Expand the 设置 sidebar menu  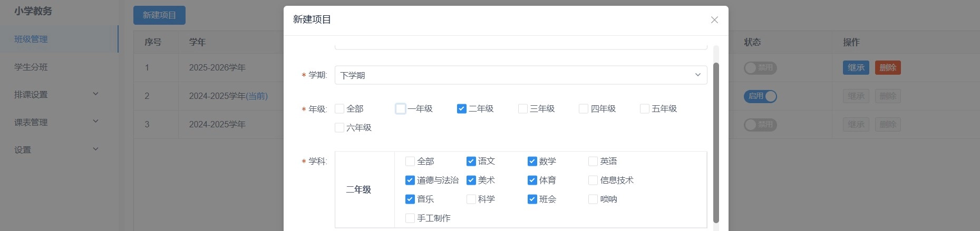[56, 150]
